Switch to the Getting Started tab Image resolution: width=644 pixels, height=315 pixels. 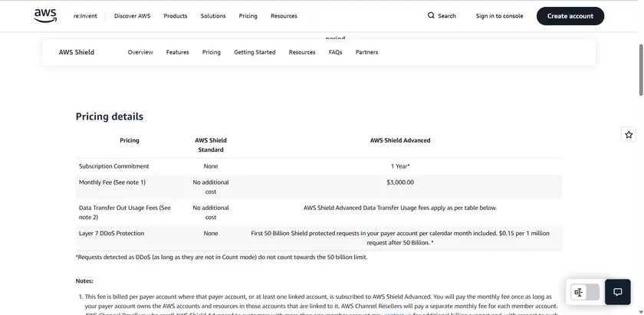255,52
